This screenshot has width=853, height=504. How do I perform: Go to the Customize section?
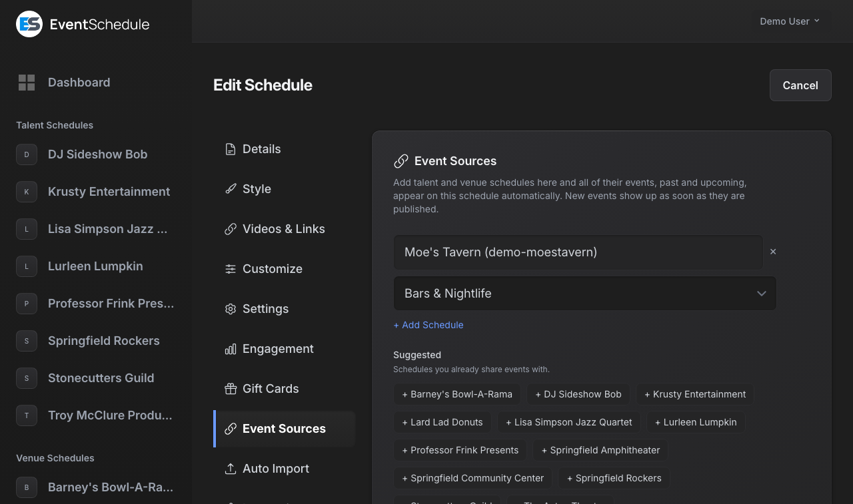pos(285,269)
